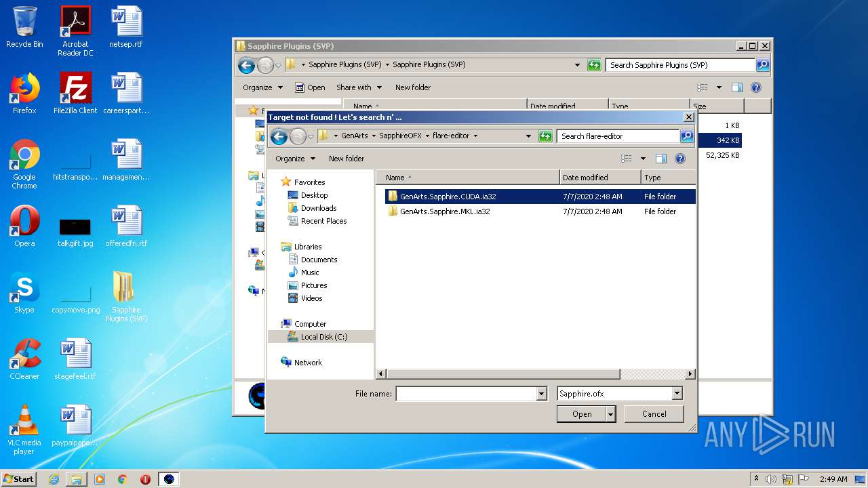The height and width of the screenshot is (488, 868).
Task: Launch Firefox from the desktop
Action: click(x=24, y=94)
